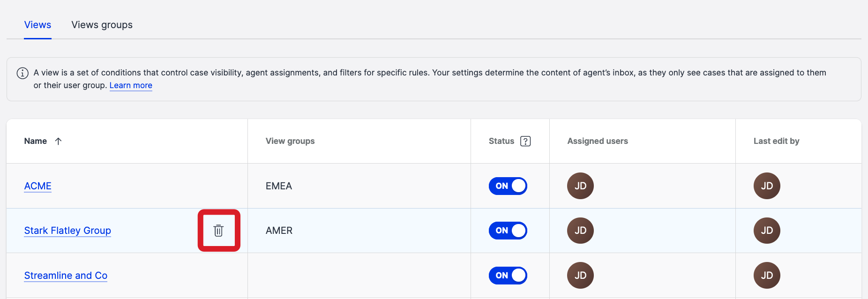868x299 pixels.
Task: Switch off Streamline and Co status toggle
Action: click(x=508, y=275)
